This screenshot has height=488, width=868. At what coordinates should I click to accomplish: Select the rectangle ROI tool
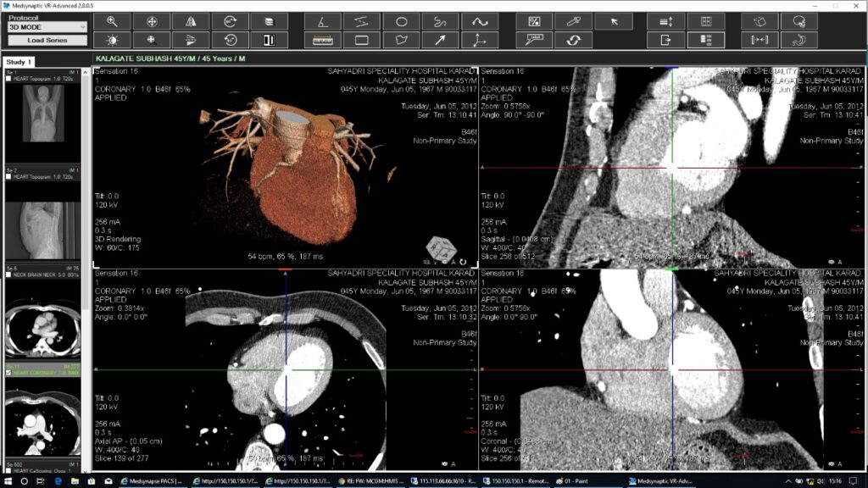pos(362,40)
